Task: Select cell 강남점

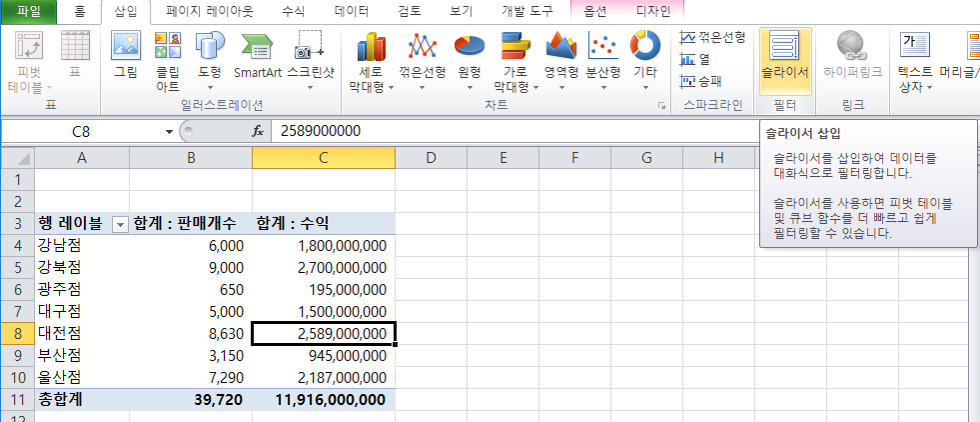Action: tap(81, 246)
